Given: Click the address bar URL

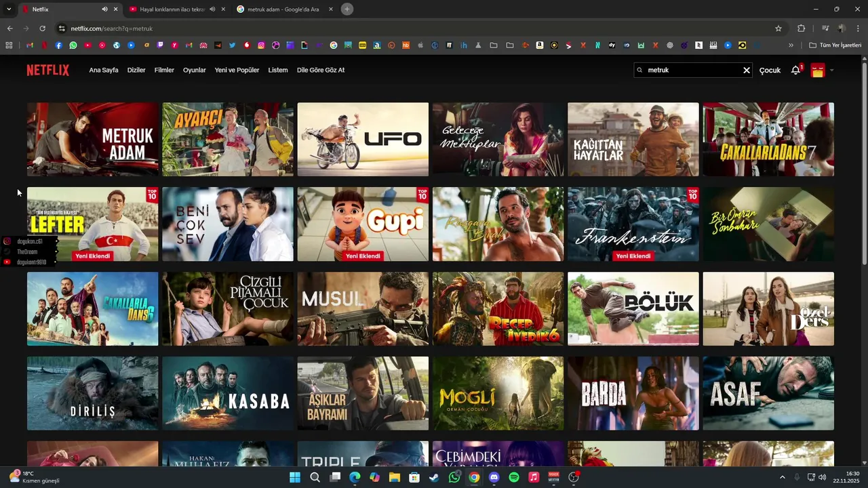Looking at the screenshot, I should pyautogui.click(x=111, y=28).
